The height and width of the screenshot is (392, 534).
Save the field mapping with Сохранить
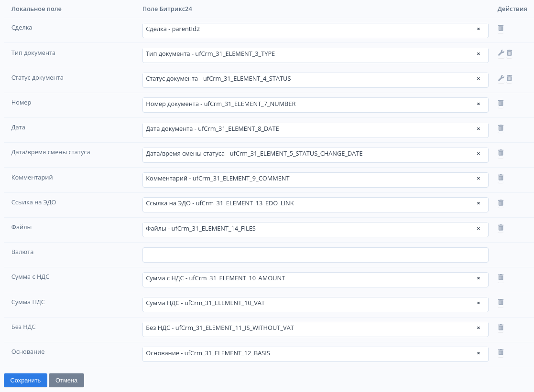(x=25, y=381)
